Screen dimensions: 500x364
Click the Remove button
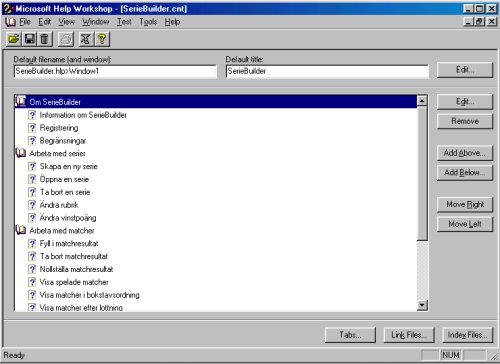(x=465, y=121)
